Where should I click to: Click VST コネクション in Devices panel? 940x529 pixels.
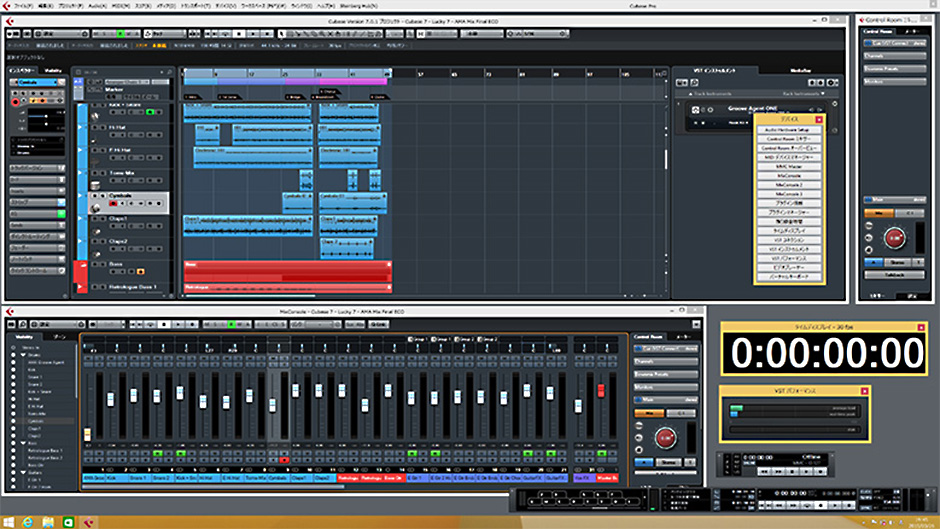click(x=789, y=240)
